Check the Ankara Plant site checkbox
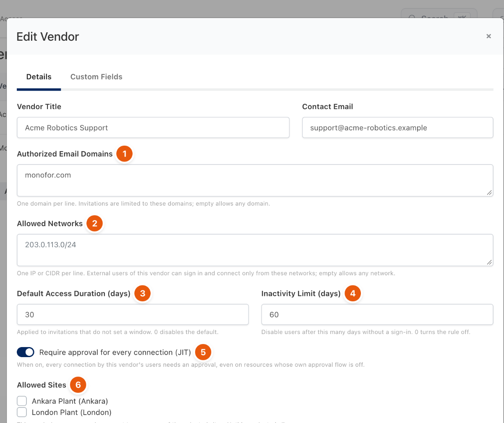This screenshot has width=504, height=423. tap(22, 401)
